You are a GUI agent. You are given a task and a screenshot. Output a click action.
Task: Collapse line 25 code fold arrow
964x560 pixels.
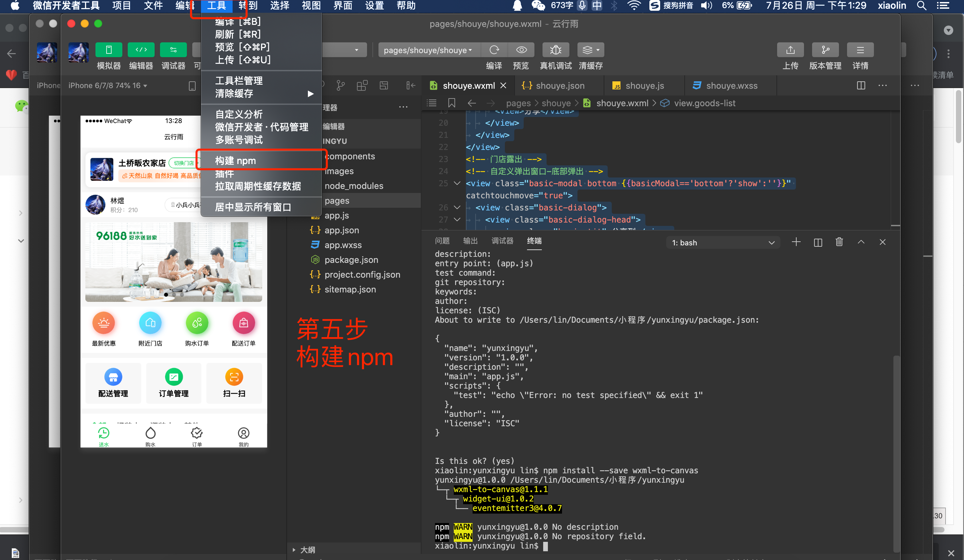(457, 183)
